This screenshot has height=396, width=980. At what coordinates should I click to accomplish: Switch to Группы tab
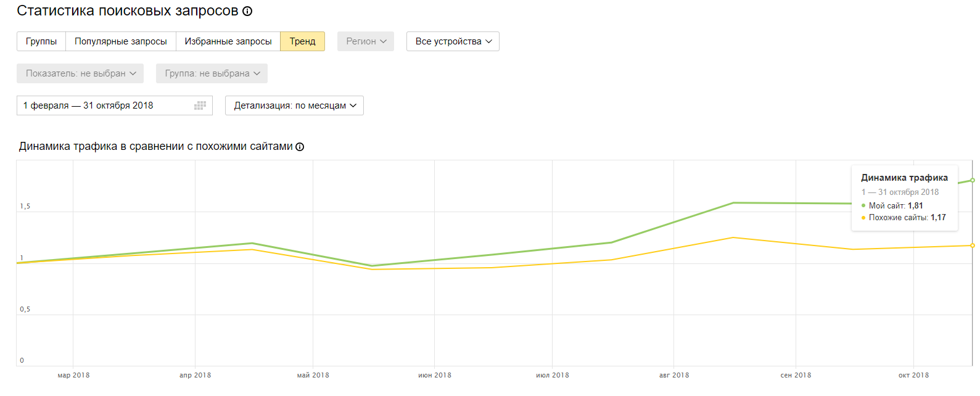coord(41,41)
